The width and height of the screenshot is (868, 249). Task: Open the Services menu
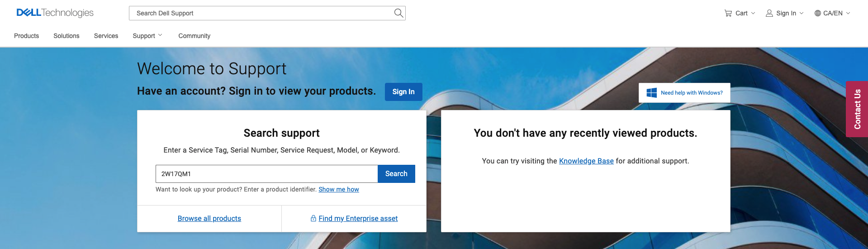coord(106,36)
